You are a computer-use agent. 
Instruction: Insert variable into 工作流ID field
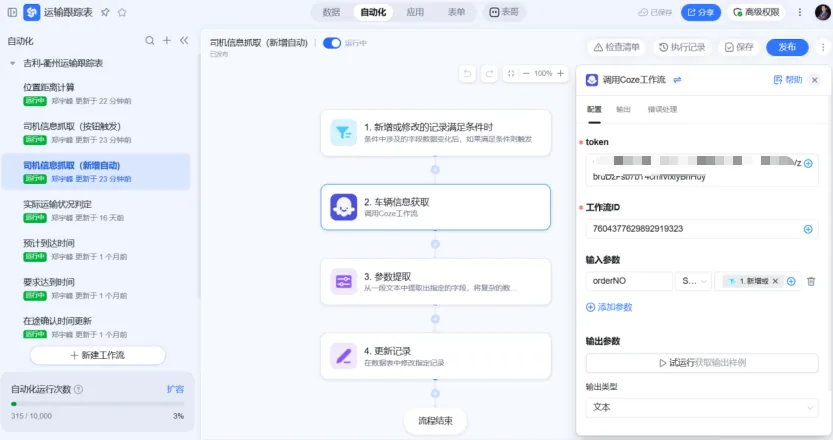pos(808,229)
